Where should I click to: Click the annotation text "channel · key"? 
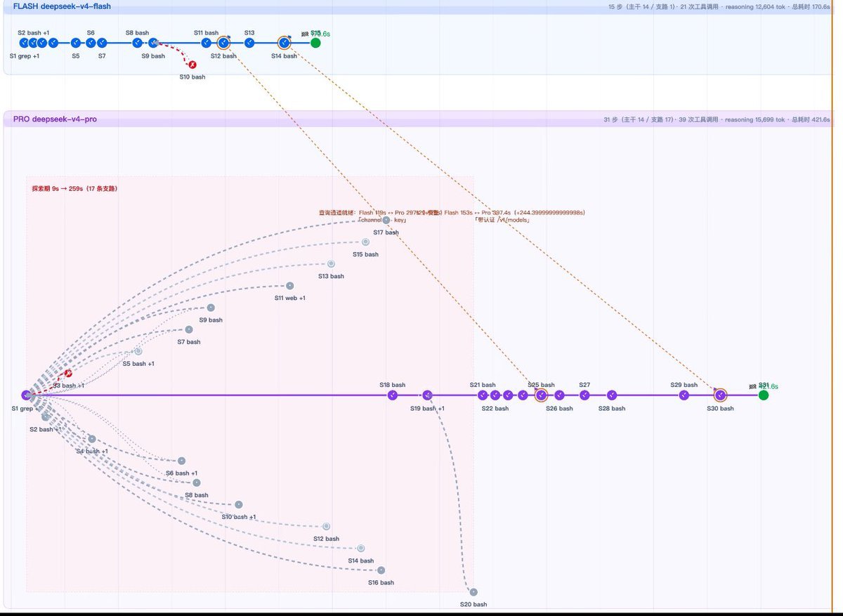click(x=382, y=220)
